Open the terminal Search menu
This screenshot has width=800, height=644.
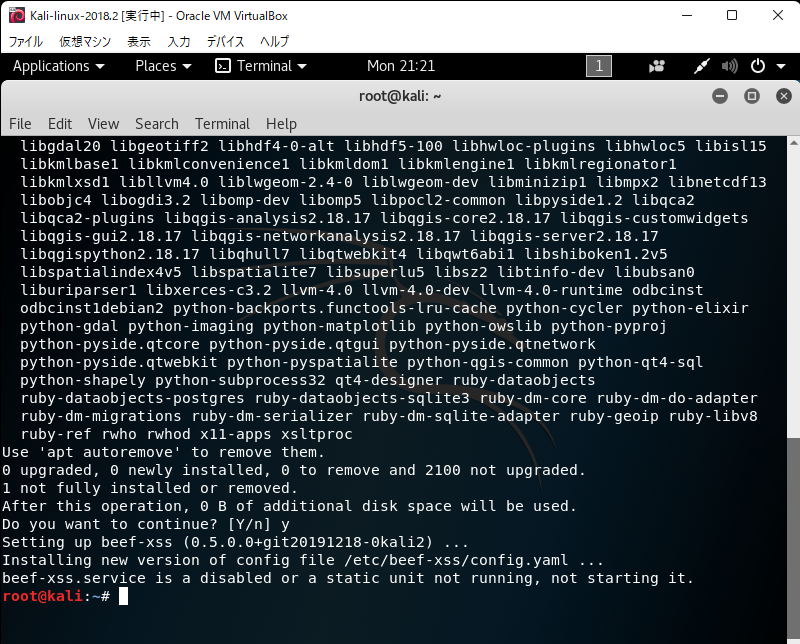click(x=157, y=124)
